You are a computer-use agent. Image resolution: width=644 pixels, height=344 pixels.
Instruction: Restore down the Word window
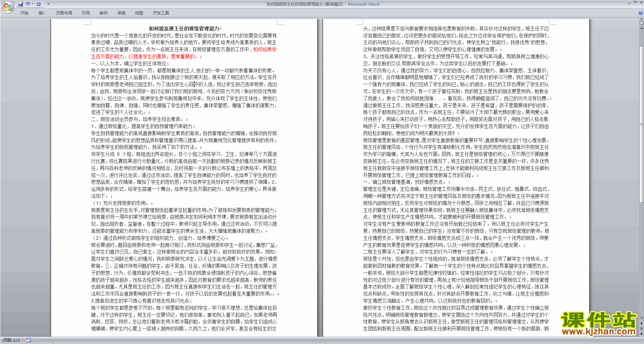[635, 3]
